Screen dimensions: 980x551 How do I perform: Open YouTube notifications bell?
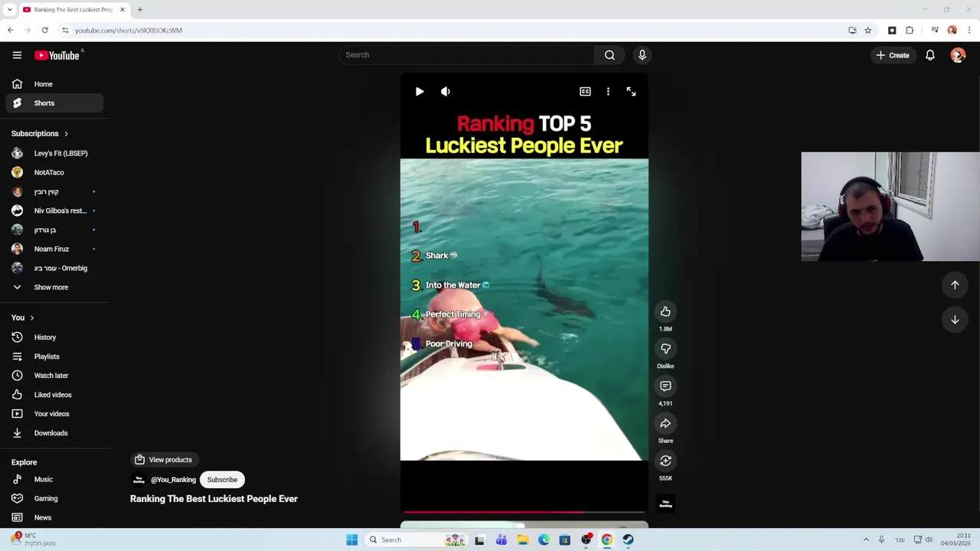click(930, 55)
